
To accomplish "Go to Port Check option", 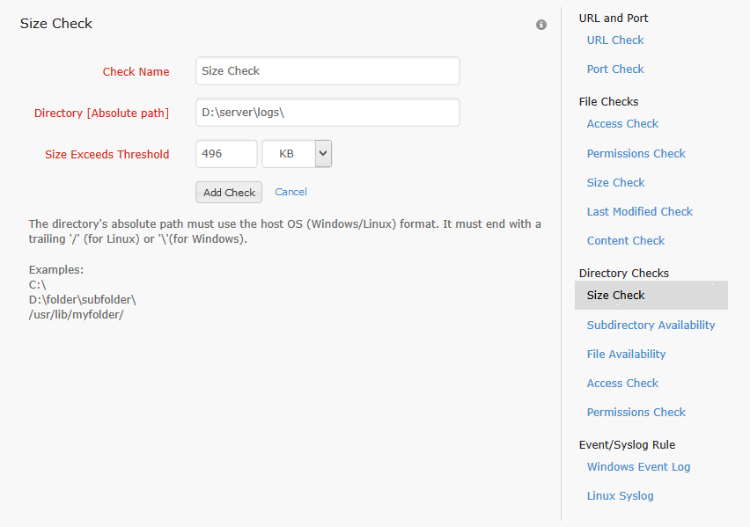I will [x=615, y=69].
